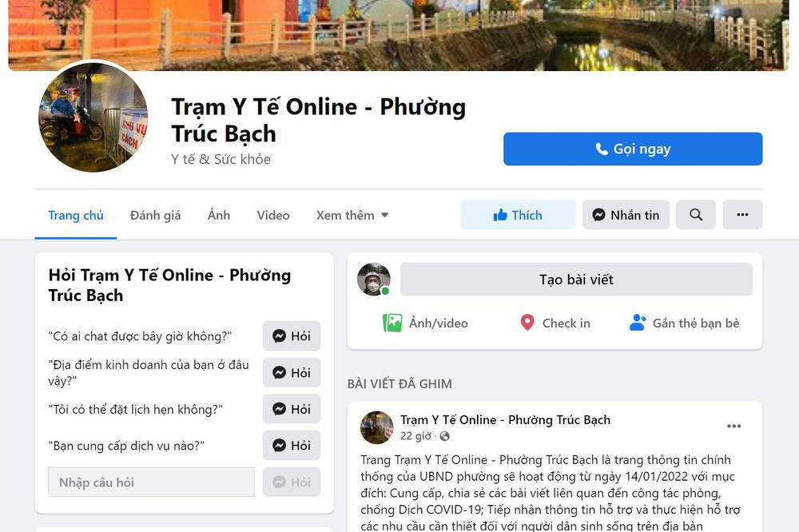Ask "Có ai chat được bây giờ không?"
The image size is (799, 532).
(x=292, y=335)
